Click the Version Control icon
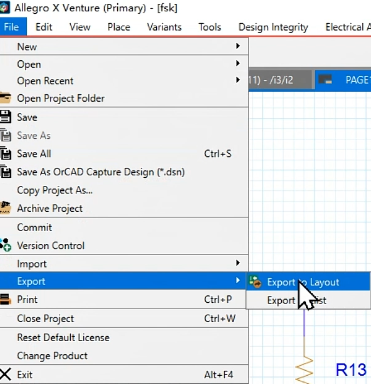The height and width of the screenshot is (384, 371). [x=6, y=245]
